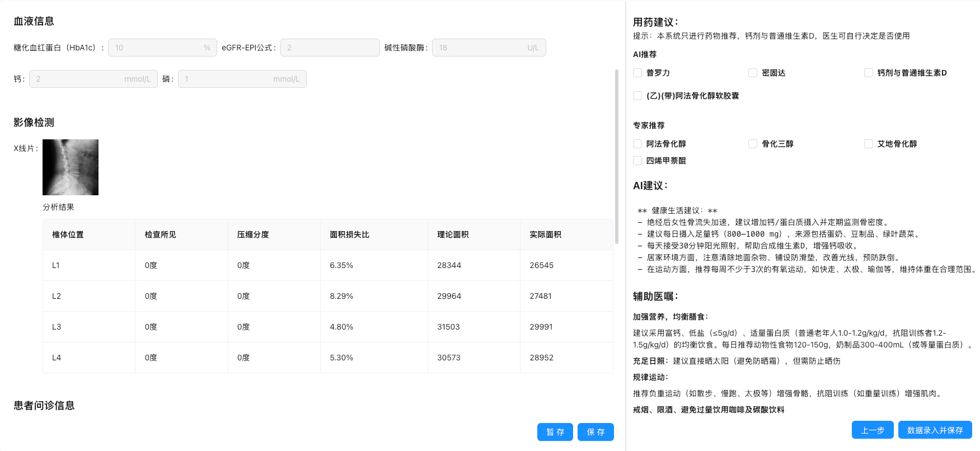The width and height of the screenshot is (980, 451).
Task: Click the 戒烟、限酒 advice line
Action: [x=709, y=410]
